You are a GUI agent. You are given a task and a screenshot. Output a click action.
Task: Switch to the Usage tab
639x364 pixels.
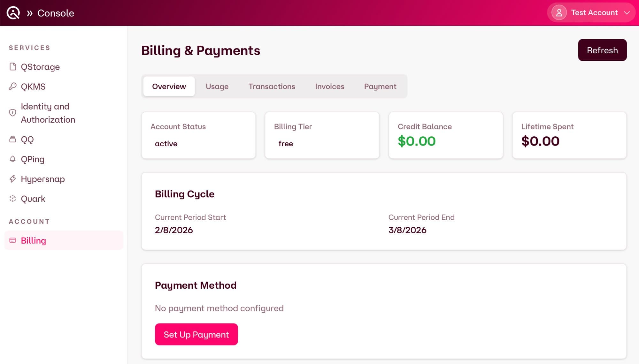pyautogui.click(x=217, y=87)
